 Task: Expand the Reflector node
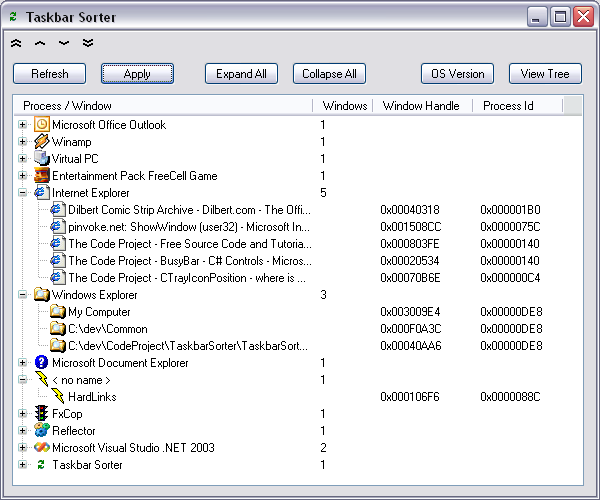[x=22, y=430]
